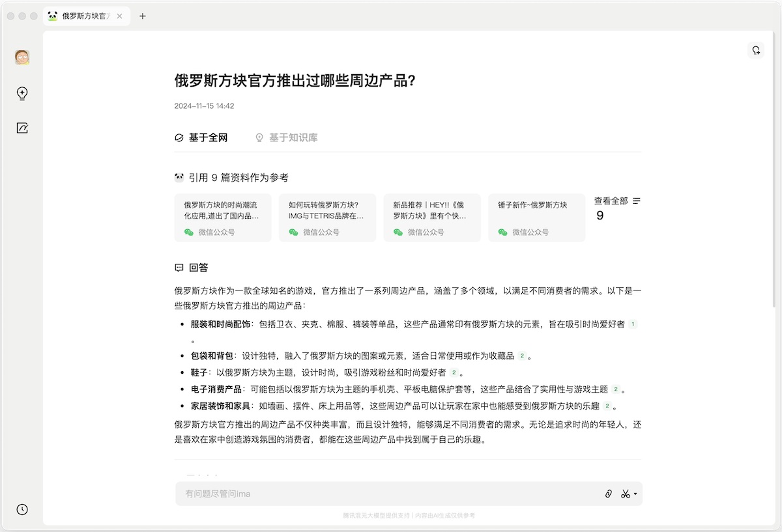
Task: Click the user avatar in sidebar
Action: 22,57
